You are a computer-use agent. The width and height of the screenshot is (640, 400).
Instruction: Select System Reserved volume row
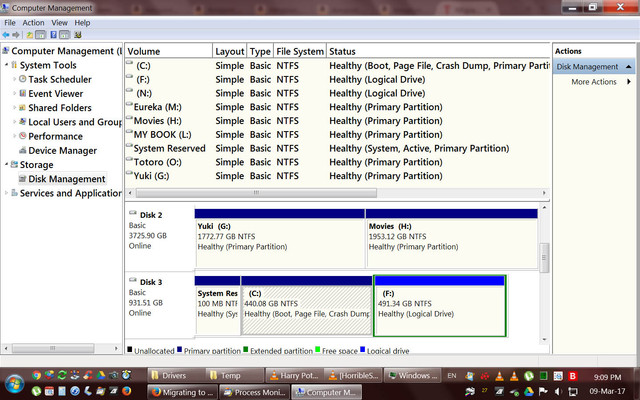(x=337, y=148)
